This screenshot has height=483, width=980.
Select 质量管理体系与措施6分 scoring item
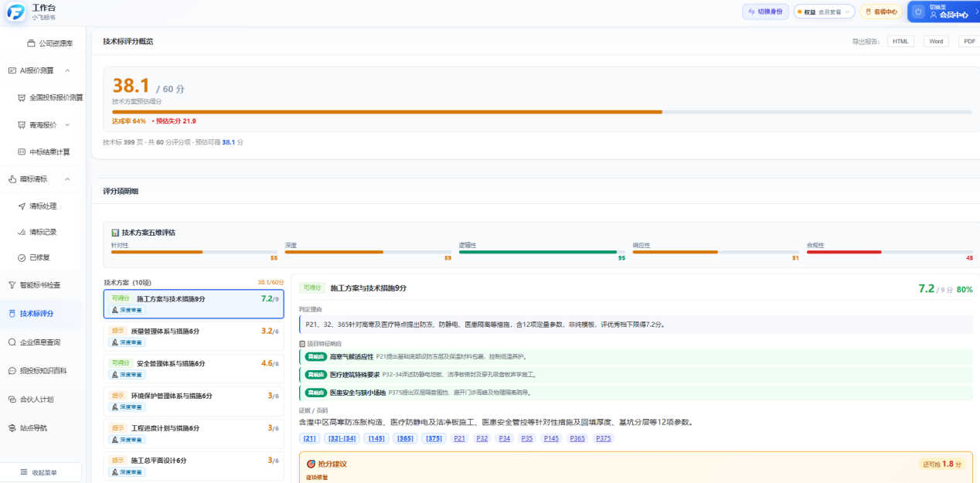click(193, 335)
